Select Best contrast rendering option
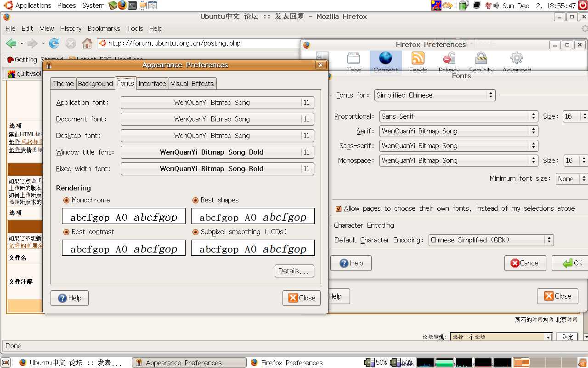Viewport: 588px width, 368px height. (x=89, y=232)
